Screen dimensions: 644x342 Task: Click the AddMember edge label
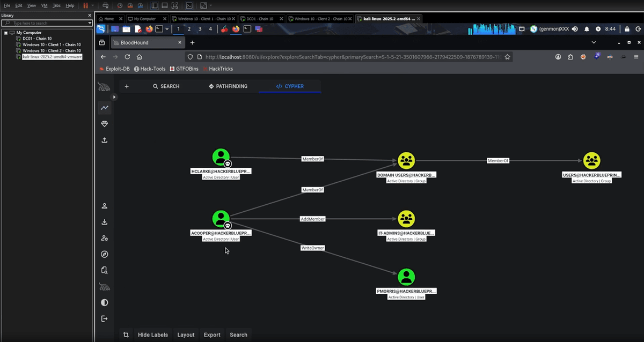312,219
